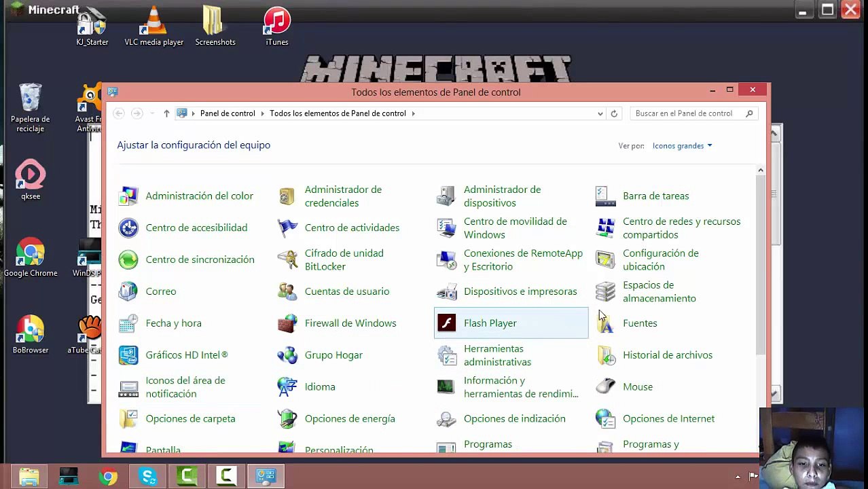Image resolution: width=868 pixels, height=489 pixels.
Task: Expand arrow after Todos los elementos breadcrumb
Action: click(413, 113)
